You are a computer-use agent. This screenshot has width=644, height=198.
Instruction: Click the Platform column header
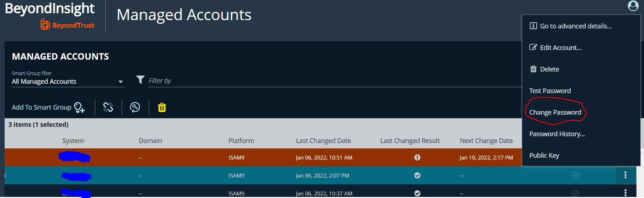tap(241, 141)
